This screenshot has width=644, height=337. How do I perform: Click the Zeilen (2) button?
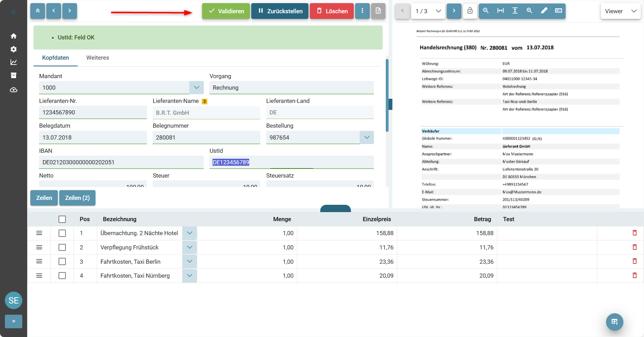pos(77,198)
